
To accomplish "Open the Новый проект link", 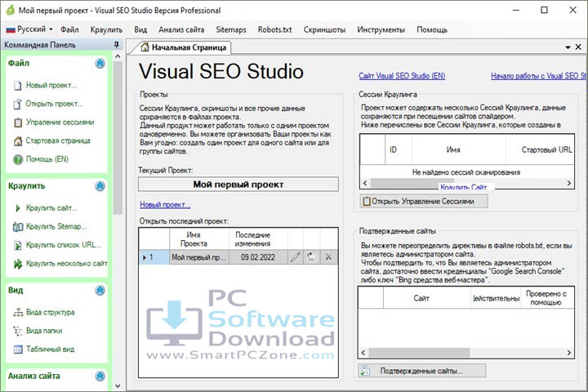I will pos(165,205).
